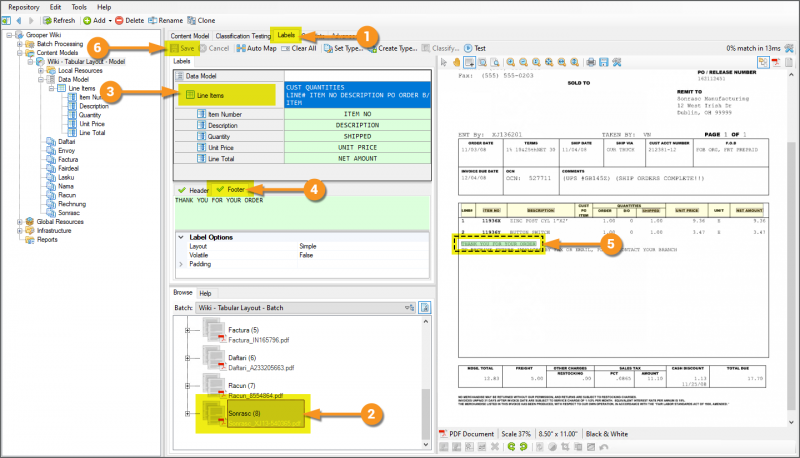Open the Tools menu
800x458 pixels.
(76, 6)
